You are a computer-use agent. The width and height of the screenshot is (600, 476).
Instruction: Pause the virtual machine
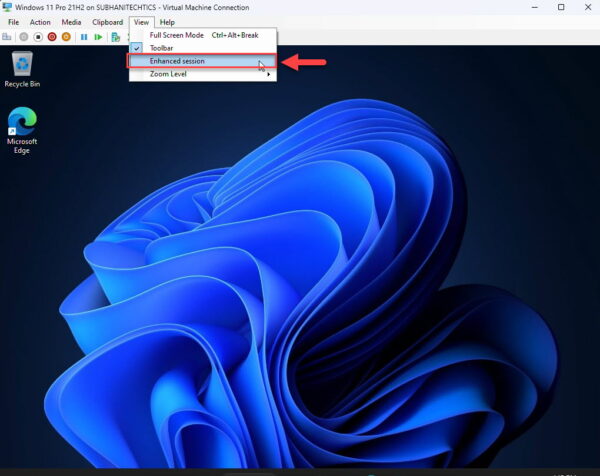click(x=84, y=37)
